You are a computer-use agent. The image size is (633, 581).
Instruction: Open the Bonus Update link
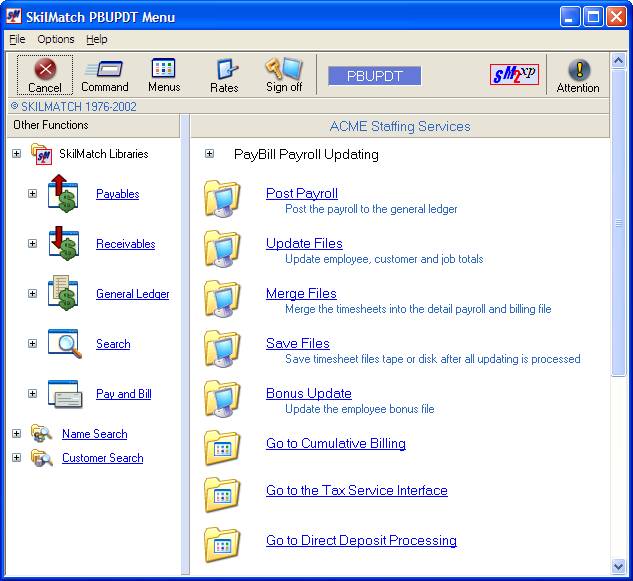pos(308,394)
